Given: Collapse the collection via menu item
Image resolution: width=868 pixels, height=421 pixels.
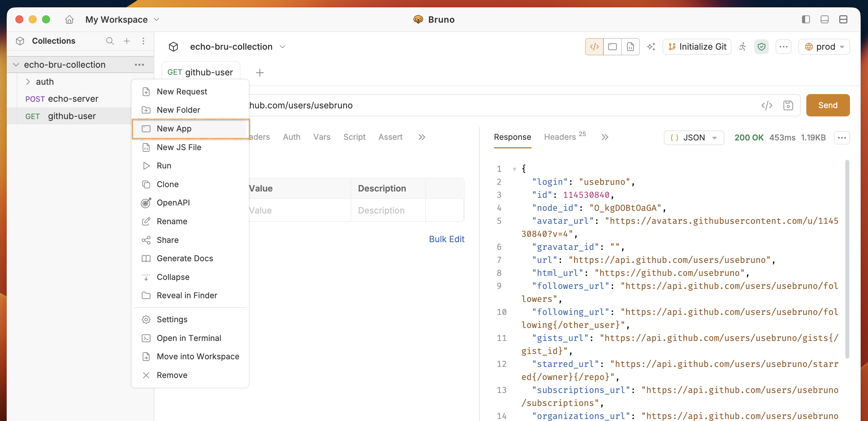Looking at the screenshot, I should tap(190, 277).
